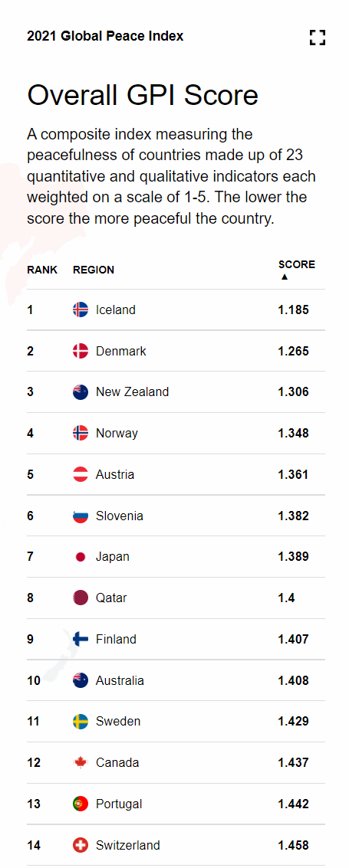
Task: Click the 2021 Global Peace Index title
Action: coord(105,37)
